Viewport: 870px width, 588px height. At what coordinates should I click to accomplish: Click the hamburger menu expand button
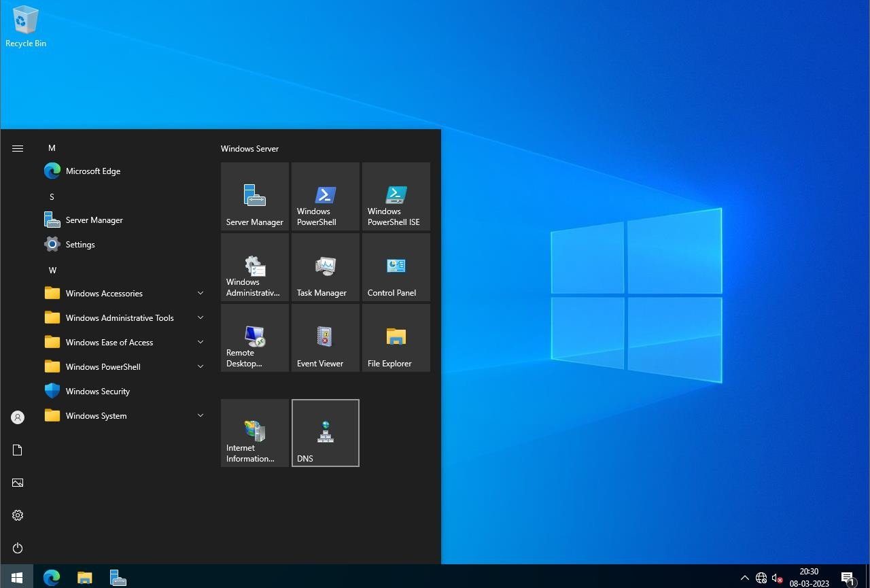(x=18, y=148)
